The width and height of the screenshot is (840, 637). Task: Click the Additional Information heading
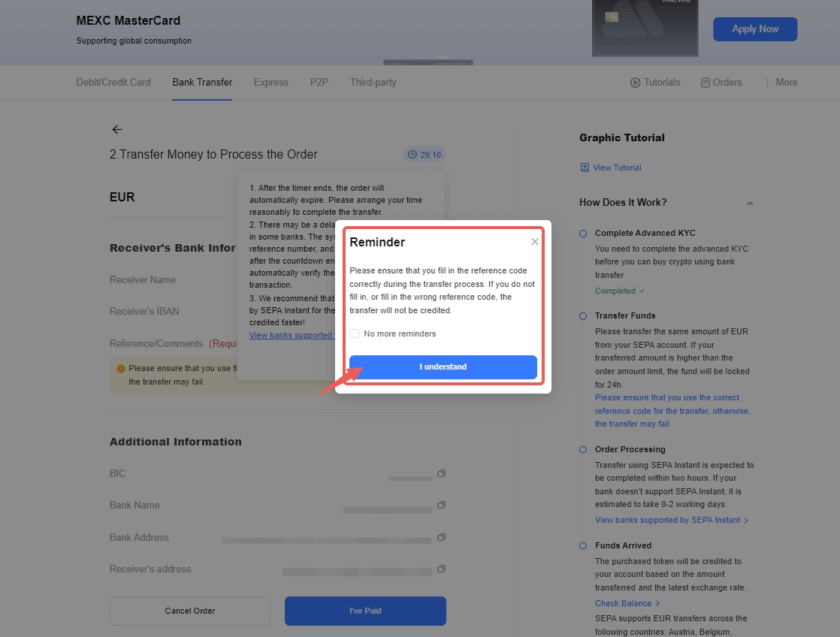tap(176, 442)
